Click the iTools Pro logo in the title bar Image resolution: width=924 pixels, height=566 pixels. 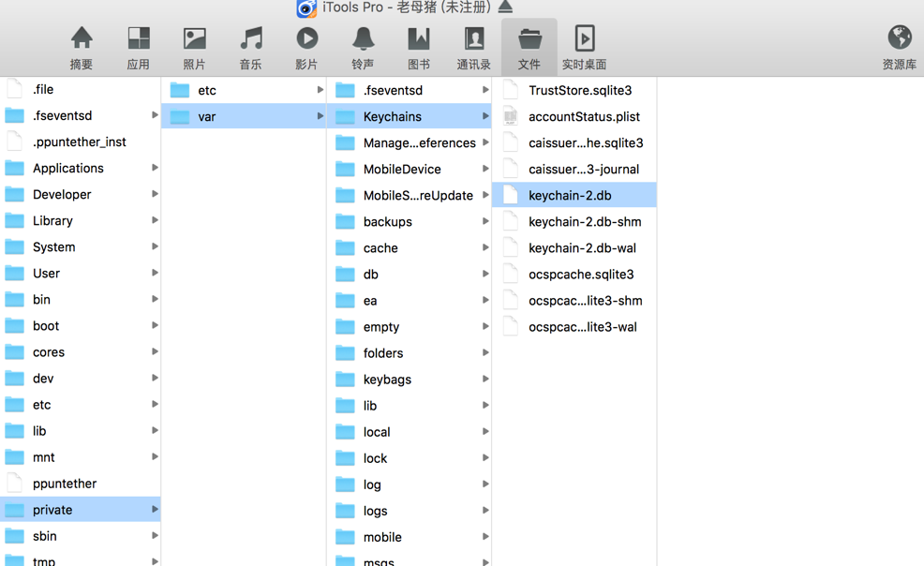(x=306, y=8)
